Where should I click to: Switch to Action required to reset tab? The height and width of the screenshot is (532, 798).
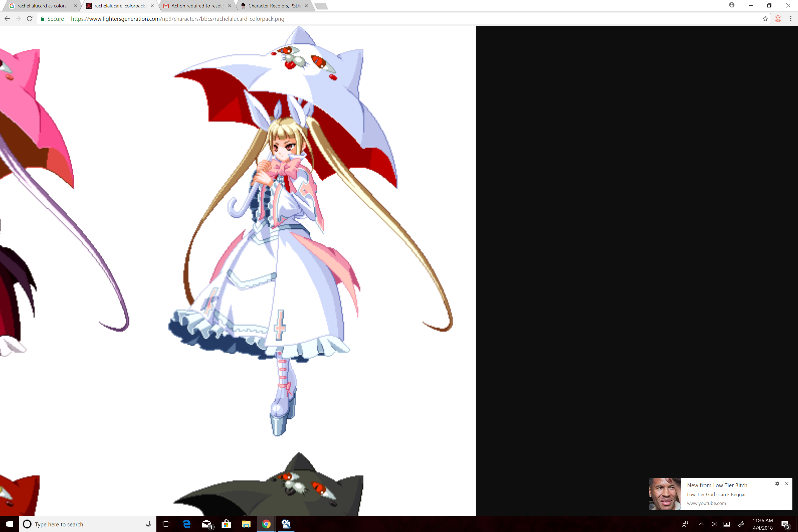tap(196, 6)
